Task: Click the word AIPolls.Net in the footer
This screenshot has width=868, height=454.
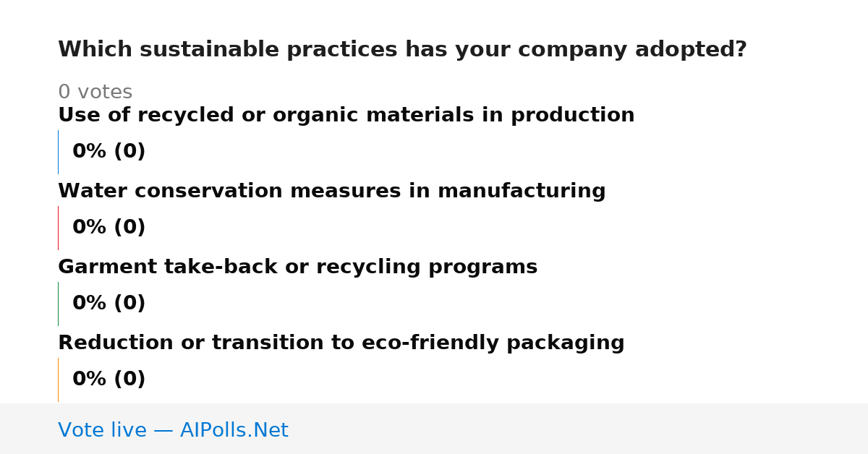Action: point(234,431)
